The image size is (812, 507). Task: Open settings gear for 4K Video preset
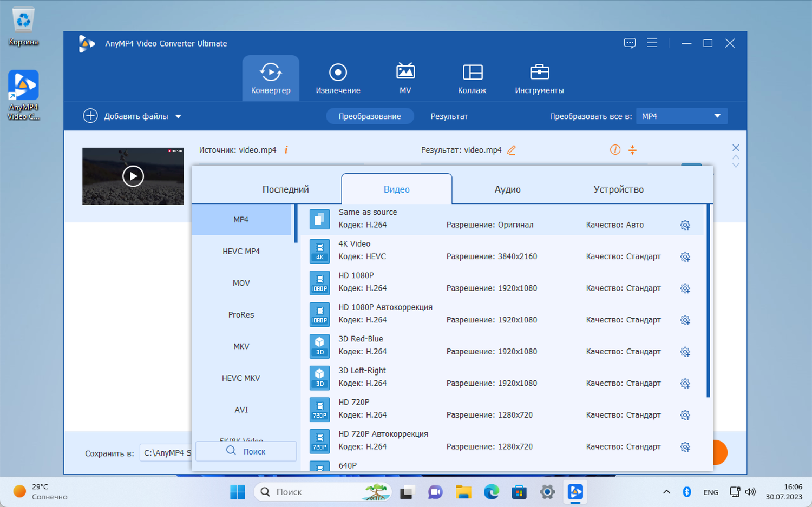point(685,256)
